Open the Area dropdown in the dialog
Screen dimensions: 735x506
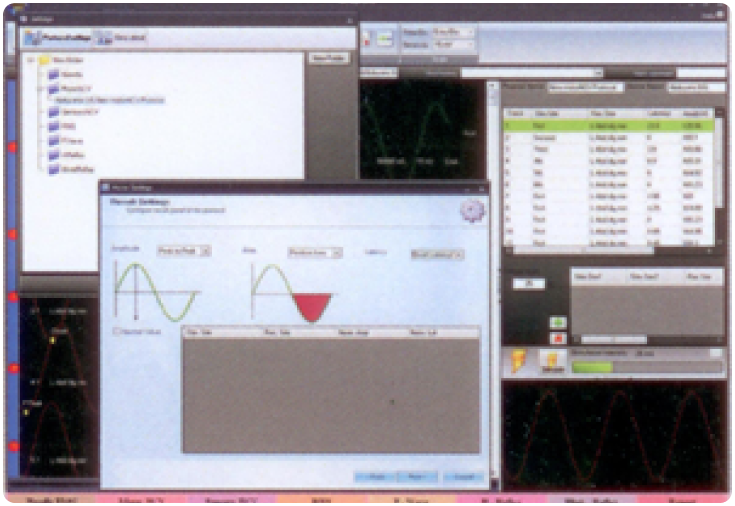coord(315,253)
